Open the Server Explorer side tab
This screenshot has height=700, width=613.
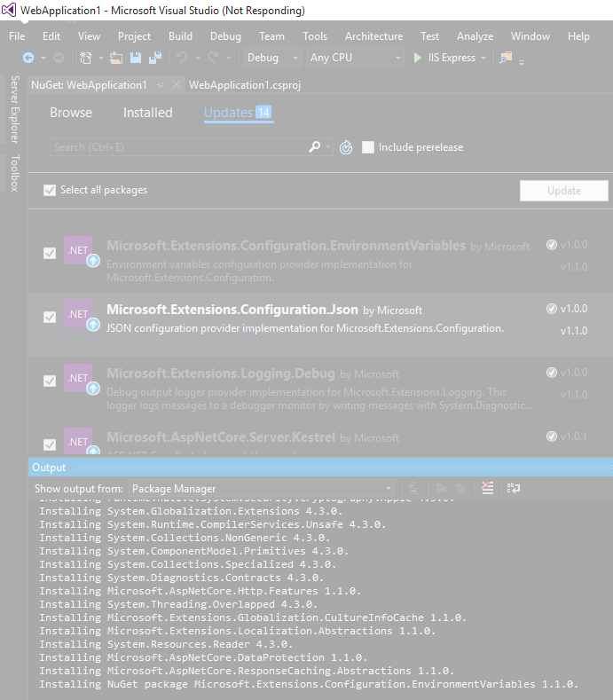(15, 109)
